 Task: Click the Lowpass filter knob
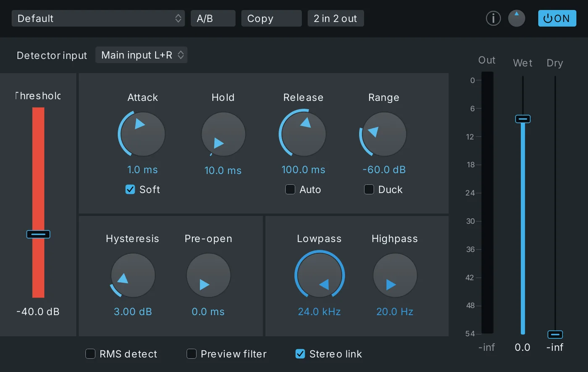[x=320, y=276]
